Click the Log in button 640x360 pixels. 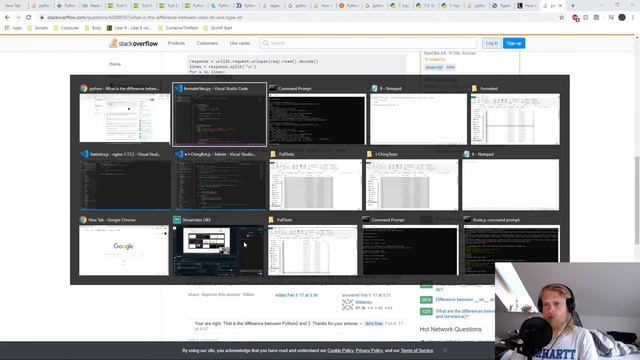(491, 43)
